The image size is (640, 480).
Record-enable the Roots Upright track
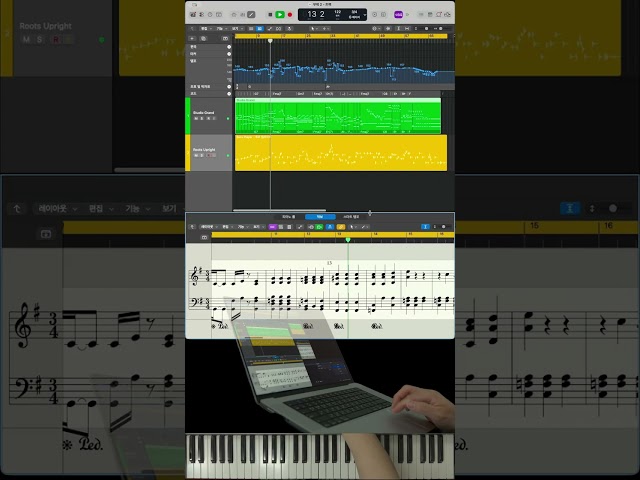(209, 156)
